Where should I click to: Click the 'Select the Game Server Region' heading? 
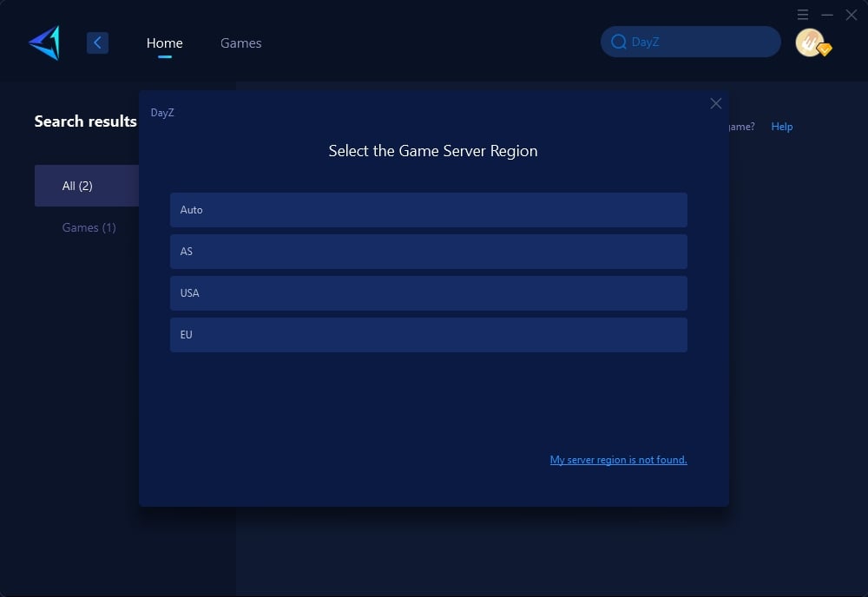[x=433, y=151]
